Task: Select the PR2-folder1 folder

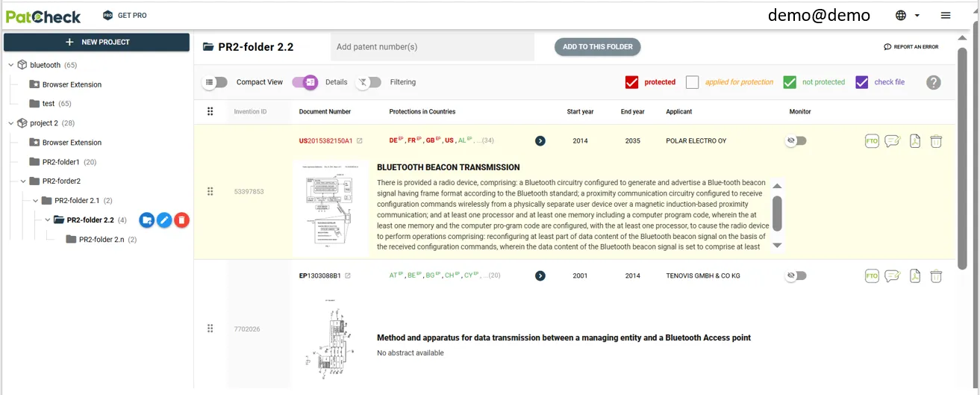Action: (x=63, y=162)
